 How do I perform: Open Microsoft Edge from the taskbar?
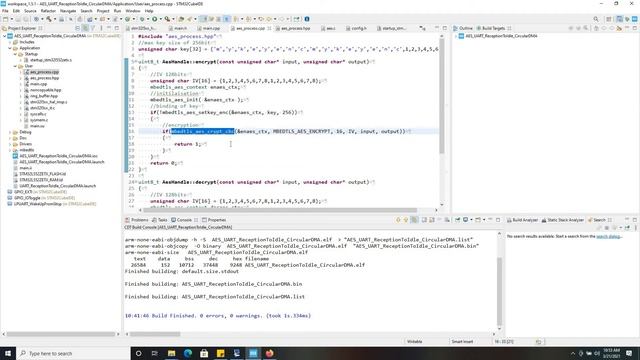[188, 353]
